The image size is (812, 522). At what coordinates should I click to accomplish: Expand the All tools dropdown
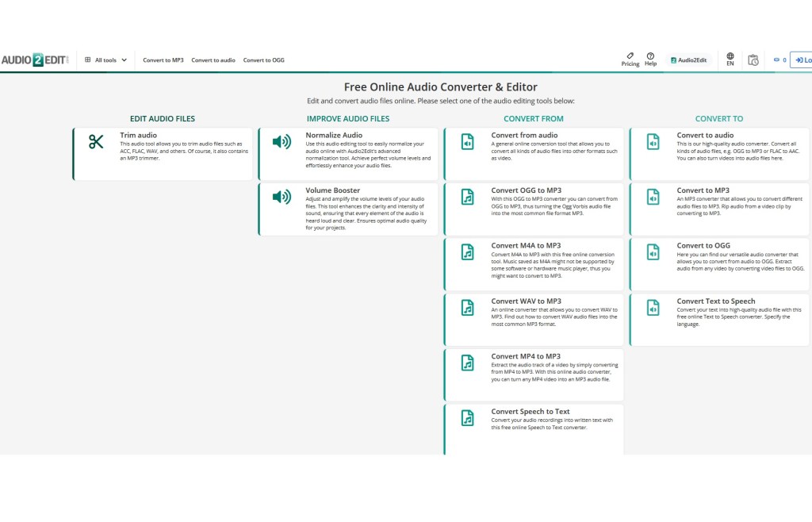[106, 60]
